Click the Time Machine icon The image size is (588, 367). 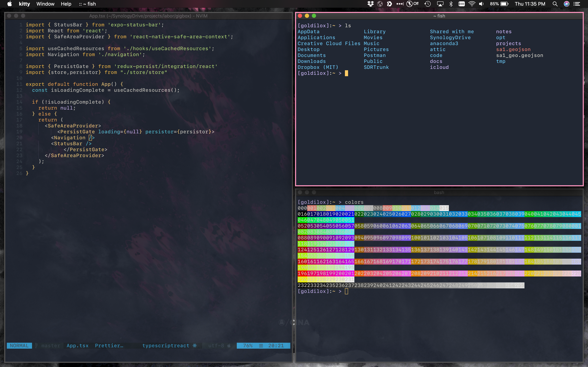point(427,4)
